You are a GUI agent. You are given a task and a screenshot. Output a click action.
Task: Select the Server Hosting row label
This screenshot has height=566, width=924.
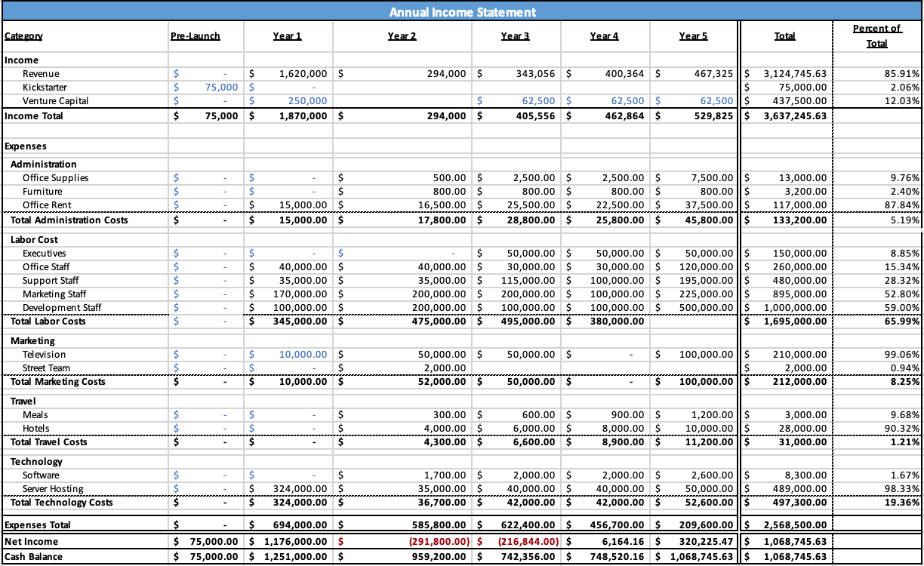click(x=53, y=489)
